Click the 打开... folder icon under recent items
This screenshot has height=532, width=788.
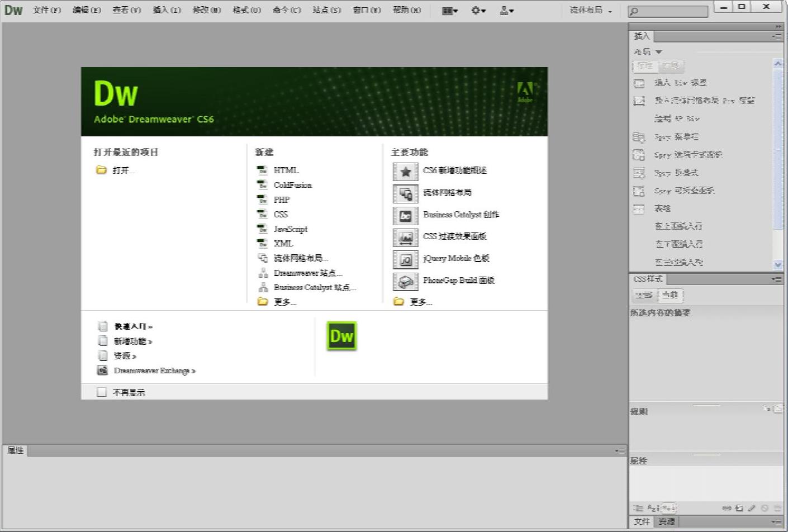coord(101,170)
